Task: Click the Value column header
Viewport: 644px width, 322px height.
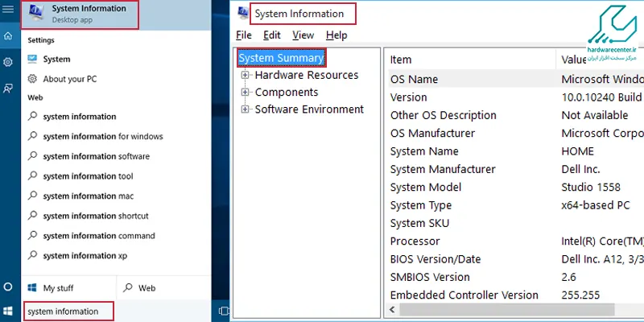Action: (x=600, y=60)
